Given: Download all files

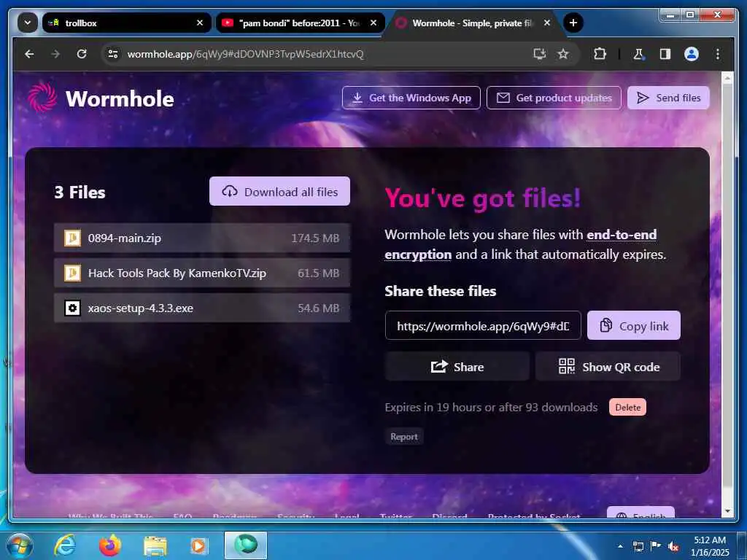Looking at the screenshot, I should [x=279, y=192].
